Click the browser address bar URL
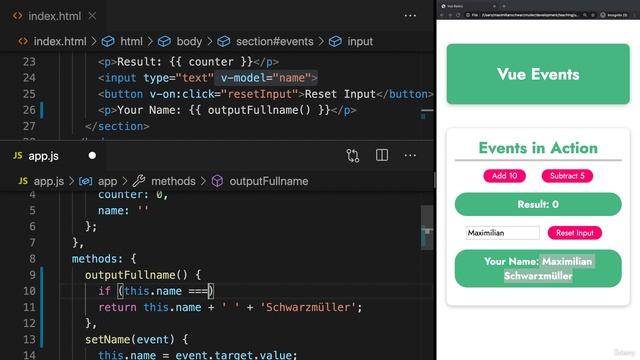Screen dimensions: 640x360 click(530, 15)
